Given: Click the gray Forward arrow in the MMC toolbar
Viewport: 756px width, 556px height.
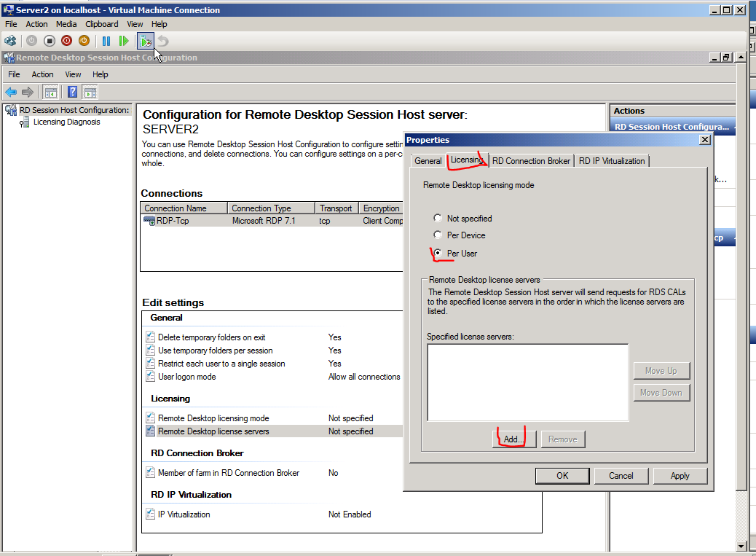Looking at the screenshot, I should pos(28,92).
